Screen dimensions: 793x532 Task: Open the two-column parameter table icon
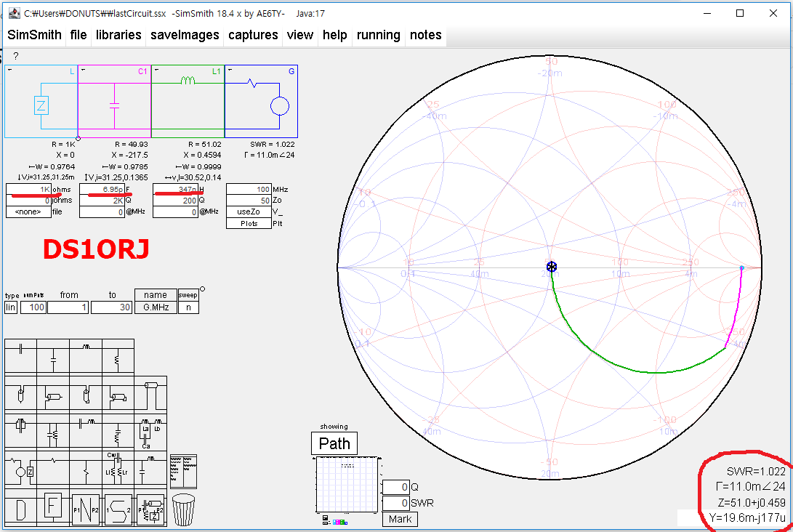tap(184, 472)
